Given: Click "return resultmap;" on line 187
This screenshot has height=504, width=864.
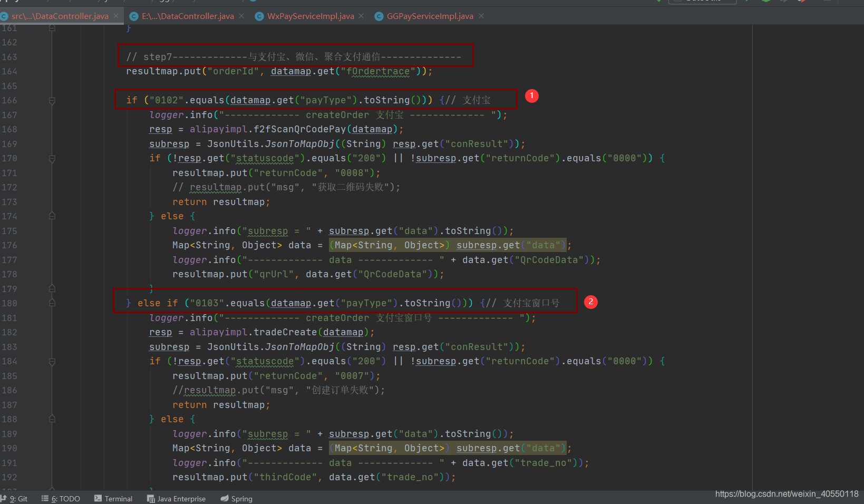Looking at the screenshot, I should (221, 405).
